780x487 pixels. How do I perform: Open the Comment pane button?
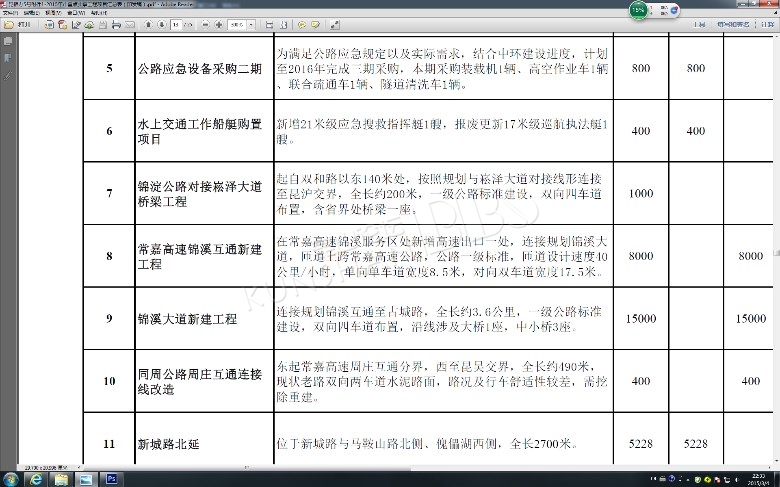pyautogui.click(x=767, y=24)
